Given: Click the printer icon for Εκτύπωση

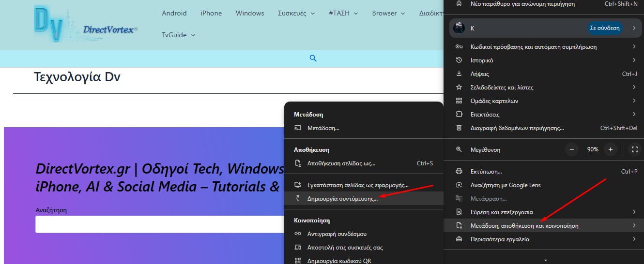Looking at the screenshot, I should (460, 172).
